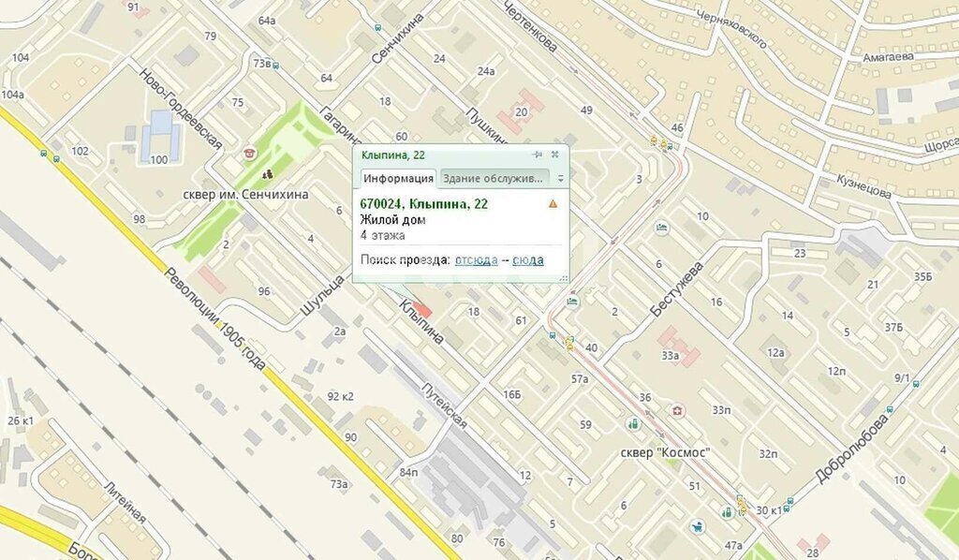Click the baby stroller shop icon

pyautogui.click(x=696, y=527)
